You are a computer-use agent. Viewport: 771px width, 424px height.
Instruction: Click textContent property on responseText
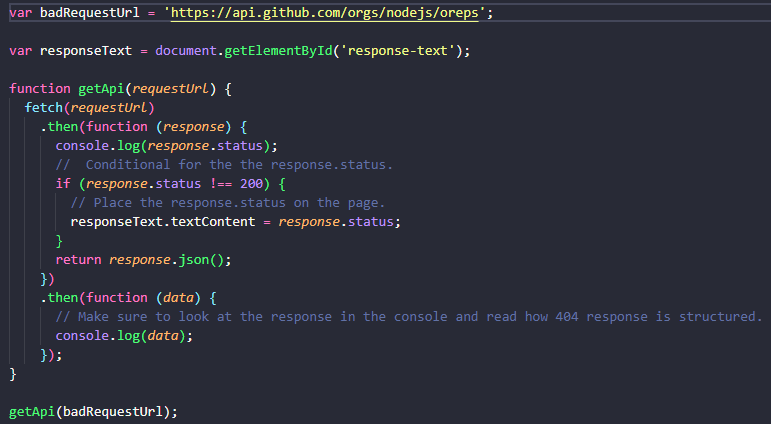coord(213,222)
